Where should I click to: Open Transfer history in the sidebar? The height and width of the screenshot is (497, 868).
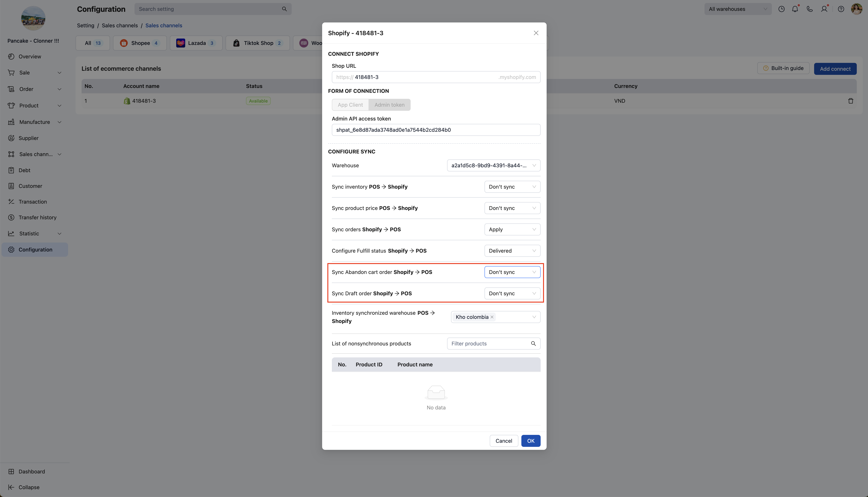point(35,217)
